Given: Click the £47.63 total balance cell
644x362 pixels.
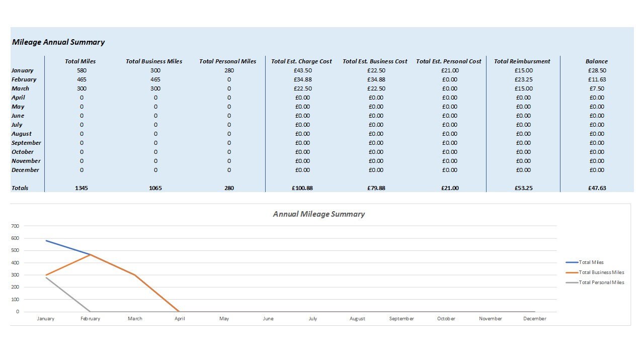Looking at the screenshot, I should [x=597, y=188].
